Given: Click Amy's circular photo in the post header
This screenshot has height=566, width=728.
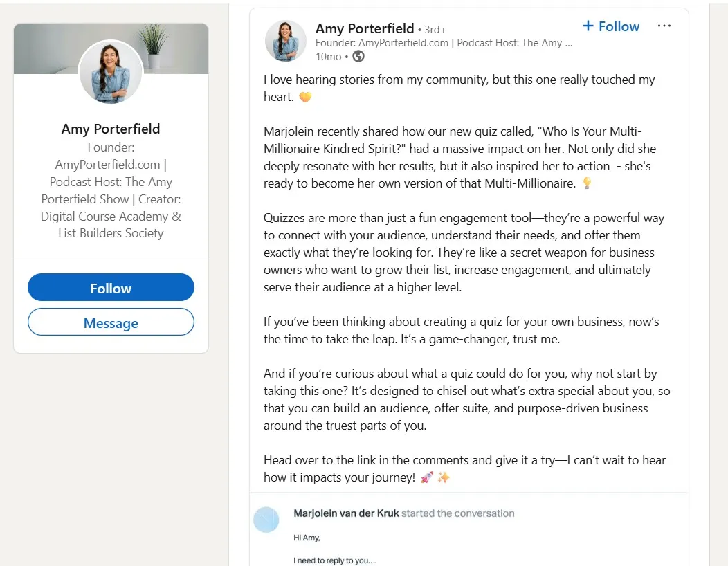Looking at the screenshot, I should tap(285, 41).
